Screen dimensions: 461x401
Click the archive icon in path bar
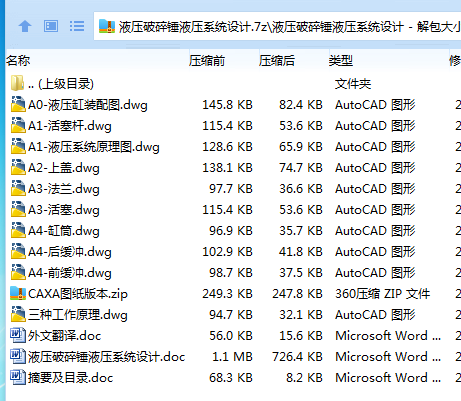tap(107, 26)
